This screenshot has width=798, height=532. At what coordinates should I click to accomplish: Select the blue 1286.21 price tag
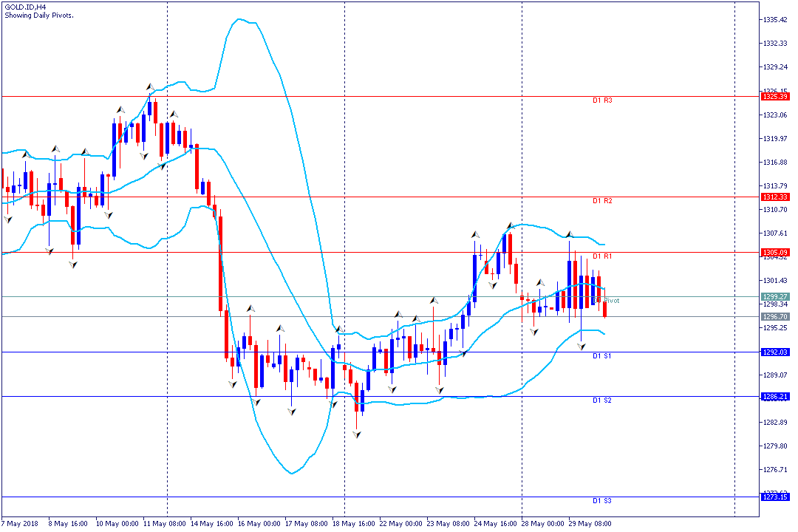click(774, 397)
